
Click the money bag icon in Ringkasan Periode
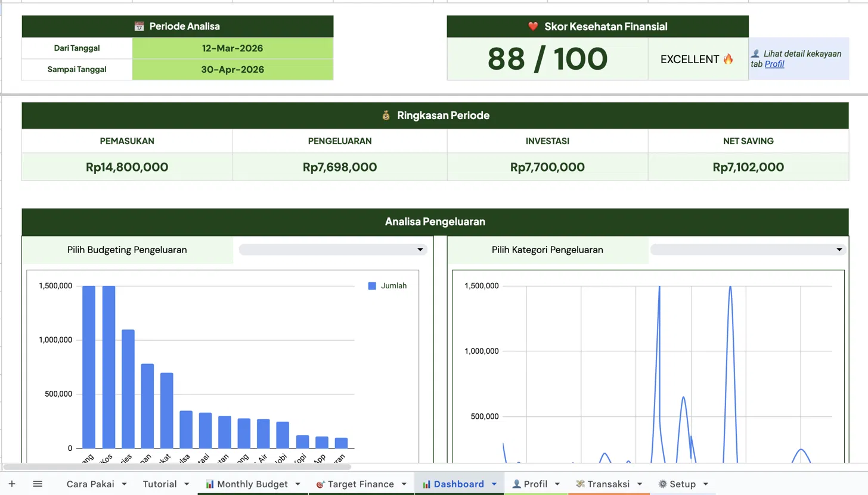tap(386, 116)
